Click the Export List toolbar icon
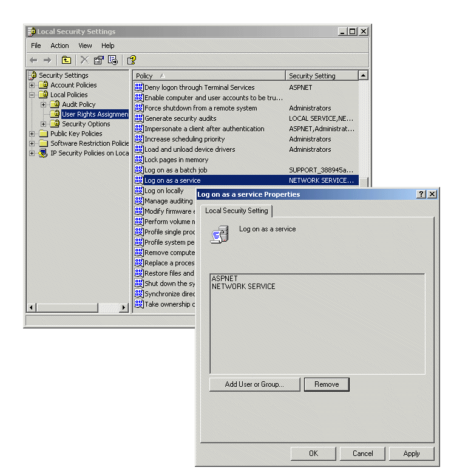The image size is (471, 476). point(113,60)
